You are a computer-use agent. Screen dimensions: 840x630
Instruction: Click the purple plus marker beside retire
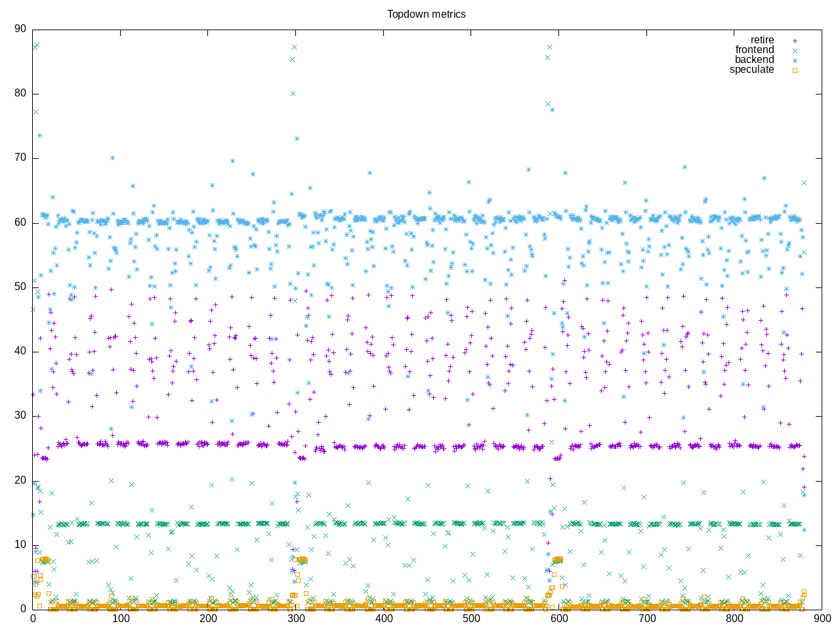(x=795, y=41)
